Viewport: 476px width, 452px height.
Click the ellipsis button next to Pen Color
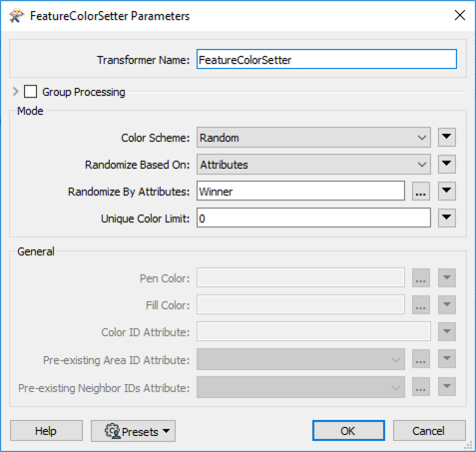pos(421,278)
